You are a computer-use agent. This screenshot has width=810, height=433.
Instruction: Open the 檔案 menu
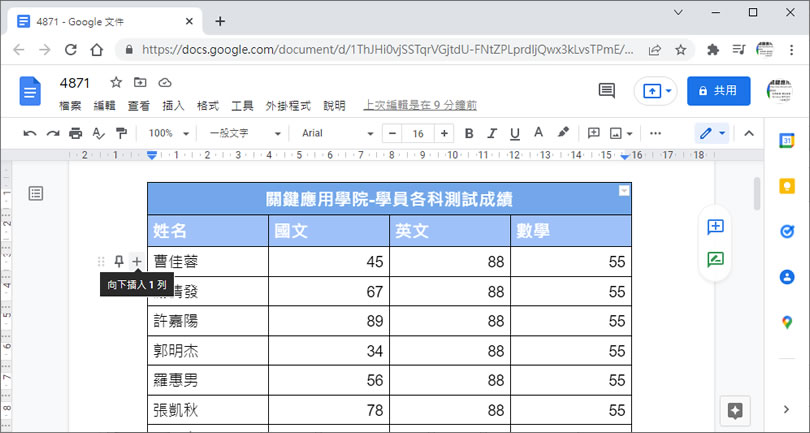pos(70,105)
